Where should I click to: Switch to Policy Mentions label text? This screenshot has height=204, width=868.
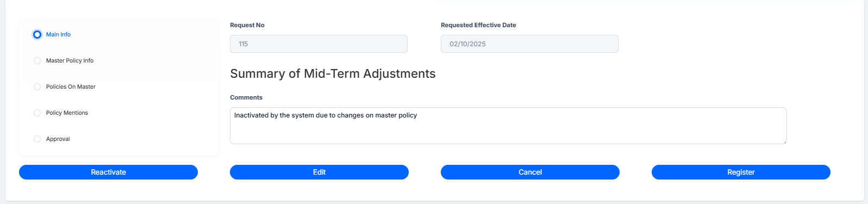coord(67,113)
